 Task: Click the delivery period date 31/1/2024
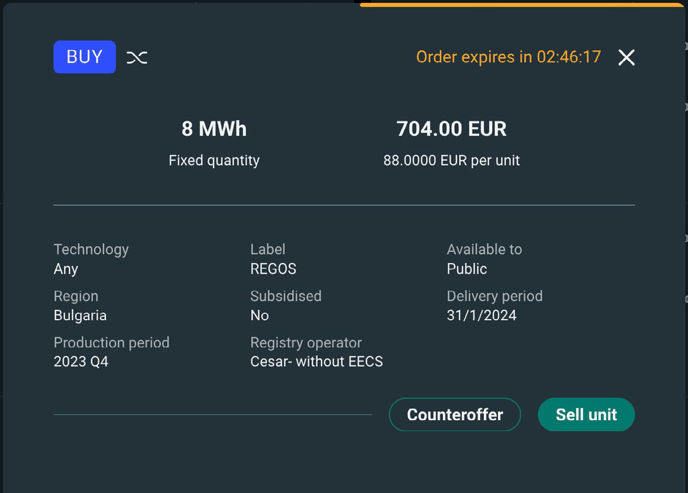click(482, 315)
